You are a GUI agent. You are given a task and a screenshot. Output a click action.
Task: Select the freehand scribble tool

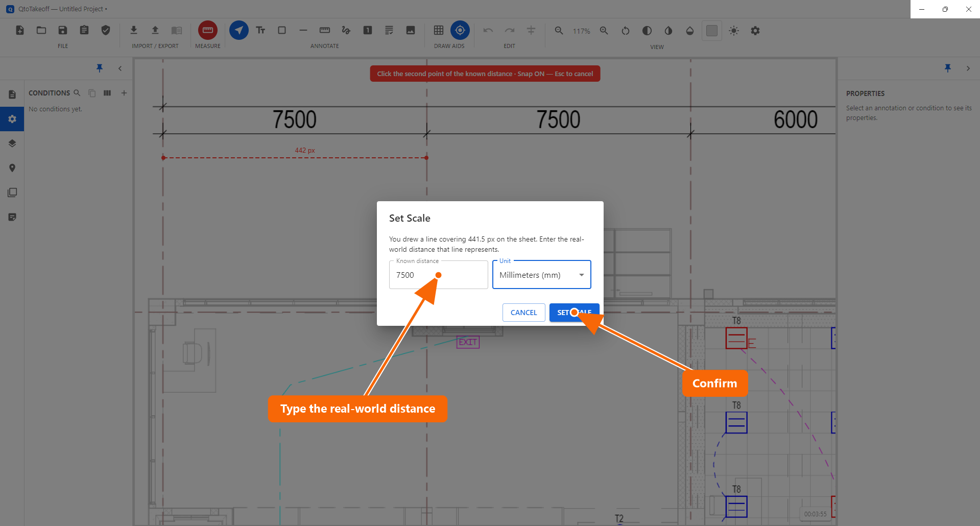click(x=346, y=30)
